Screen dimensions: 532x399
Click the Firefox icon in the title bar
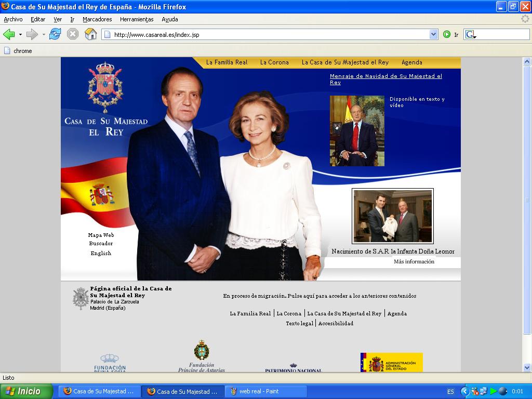click(x=5, y=6)
